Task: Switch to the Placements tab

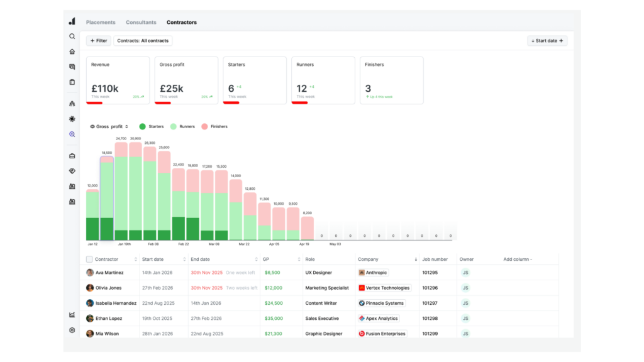Action: tap(101, 22)
